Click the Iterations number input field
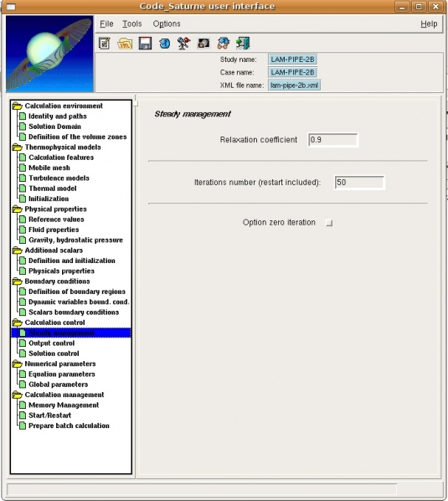 pos(359,183)
